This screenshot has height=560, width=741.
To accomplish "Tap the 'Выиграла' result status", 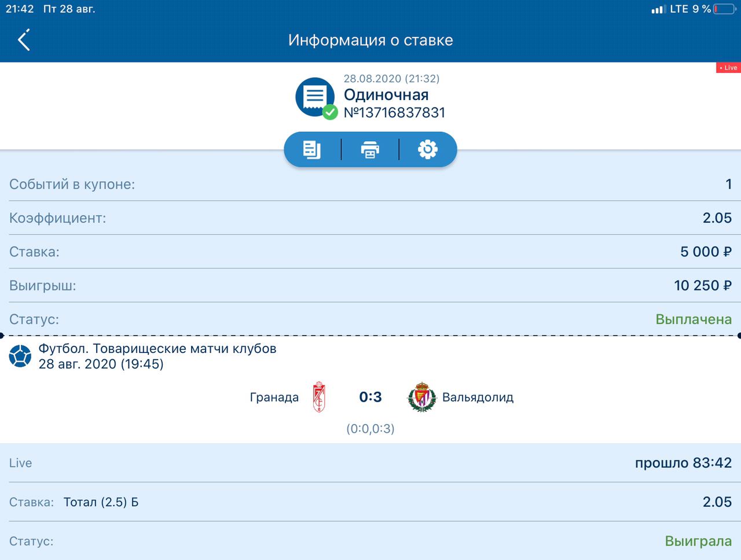I will click(698, 541).
